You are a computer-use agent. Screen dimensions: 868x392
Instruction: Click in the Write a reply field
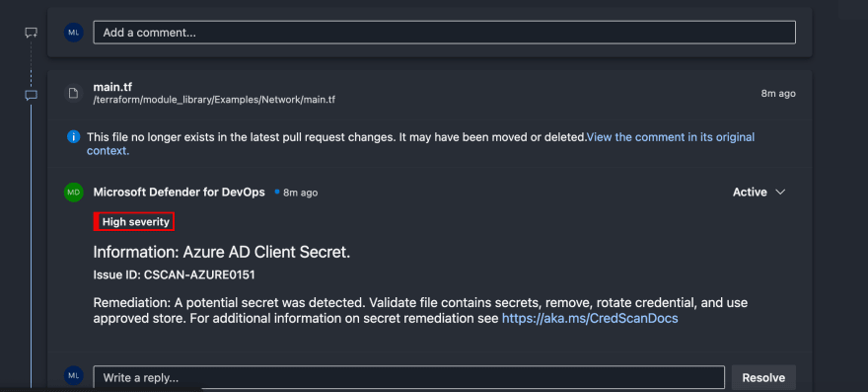409,377
